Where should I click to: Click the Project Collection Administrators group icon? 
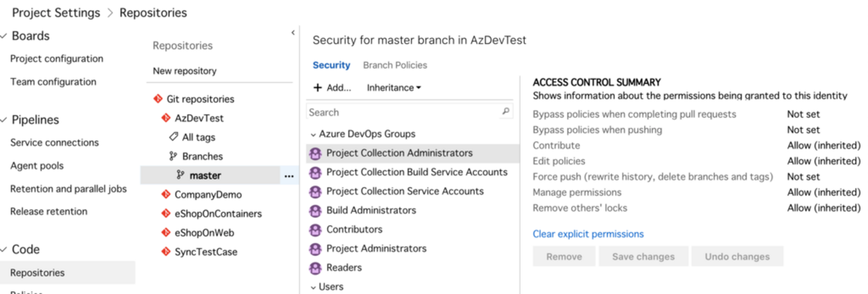pos(315,153)
